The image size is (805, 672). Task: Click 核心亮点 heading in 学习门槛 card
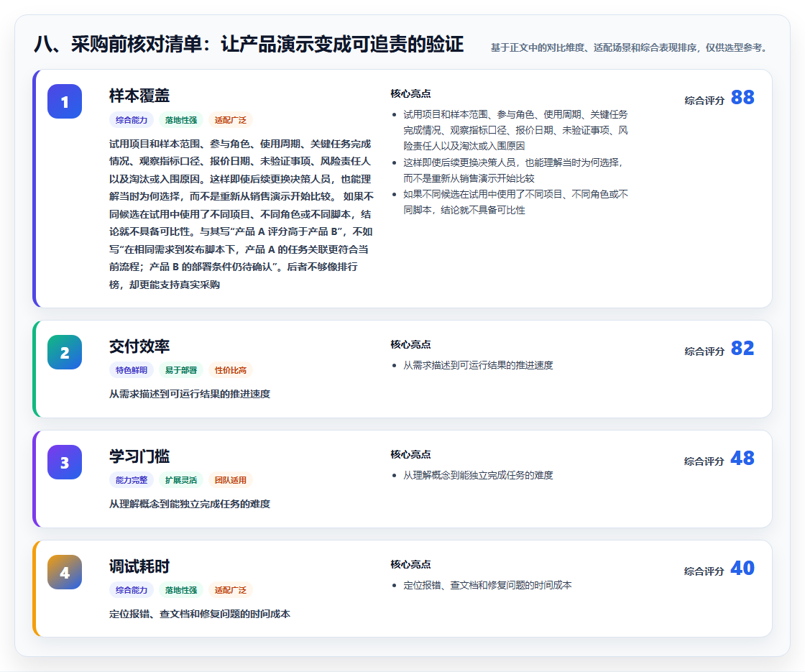[410, 454]
